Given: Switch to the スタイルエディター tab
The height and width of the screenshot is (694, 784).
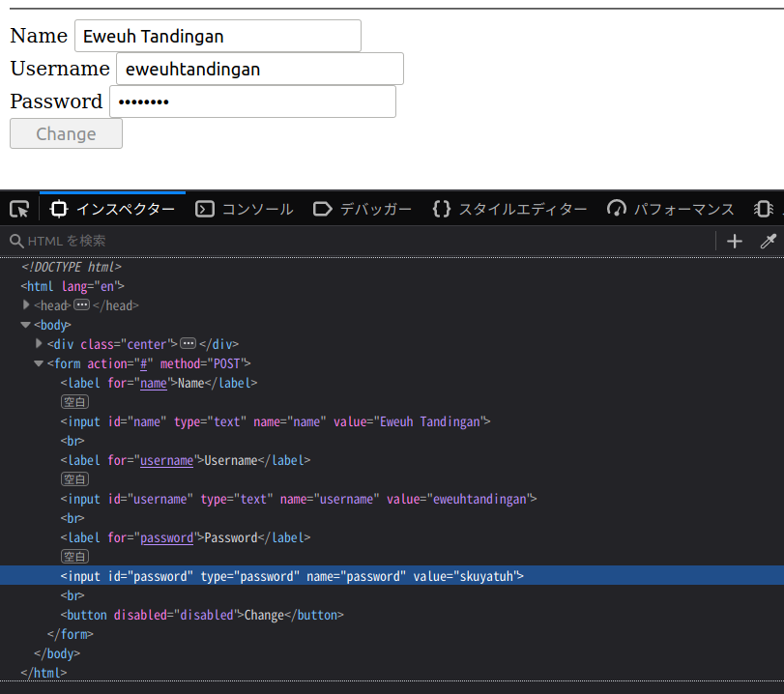Looking at the screenshot, I should tap(510, 209).
